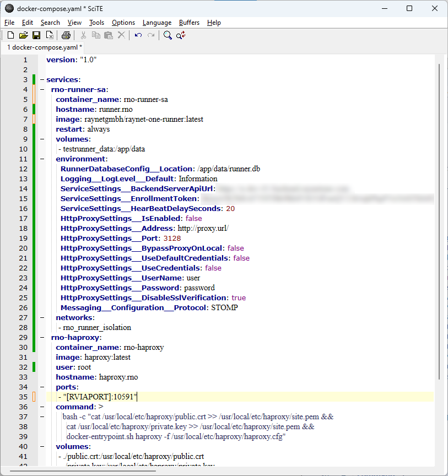Open the Language menu
The image size is (448, 476).
pyautogui.click(x=156, y=23)
